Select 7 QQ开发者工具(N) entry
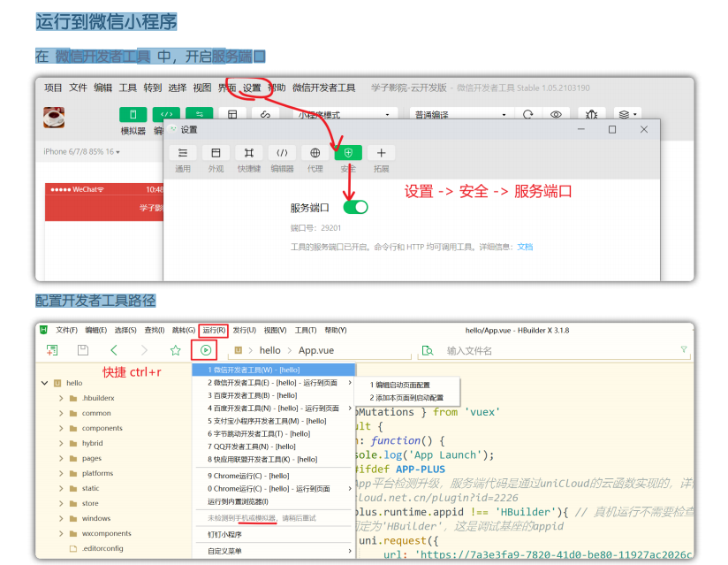Viewport: 728px width, 565px height. pos(274,447)
